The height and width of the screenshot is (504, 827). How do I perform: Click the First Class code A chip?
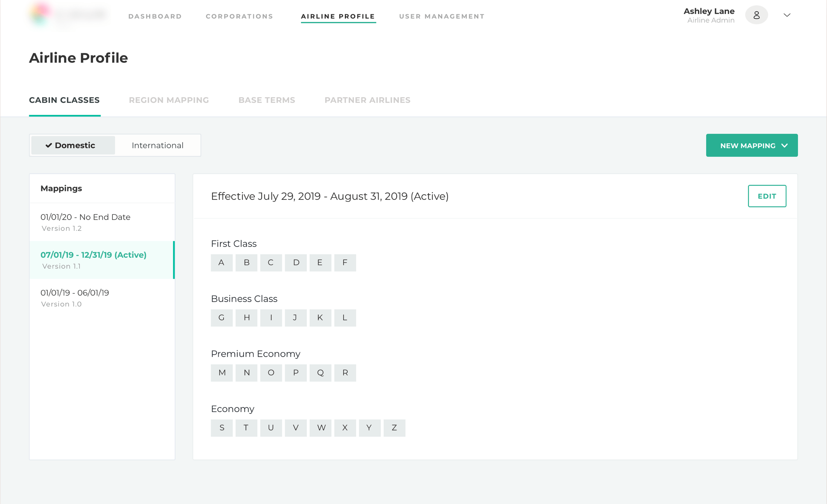pyautogui.click(x=222, y=263)
